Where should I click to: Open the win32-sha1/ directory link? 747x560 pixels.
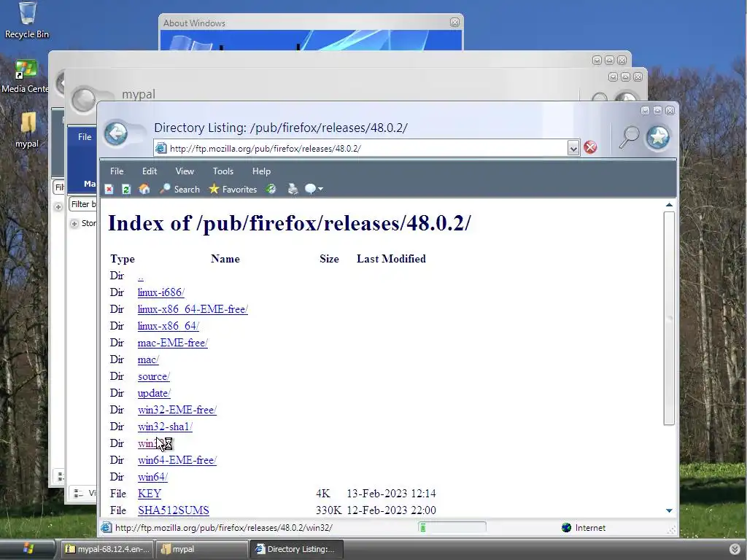pos(165,427)
